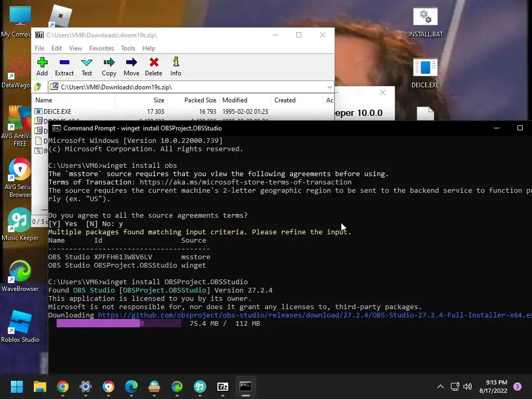Select the DataWagon desktop shortcut
The height and width of the screenshot is (399, 532).
tap(16, 72)
